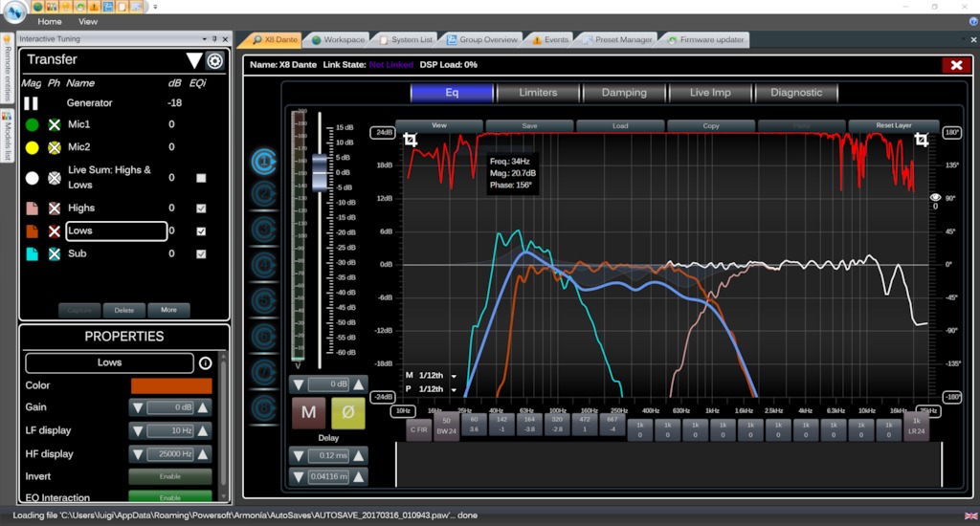Click the right crop icon on the graph
The height and width of the screenshot is (526, 980).
(x=922, y=140)
